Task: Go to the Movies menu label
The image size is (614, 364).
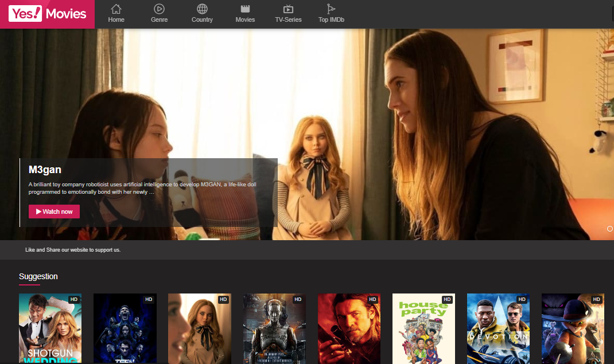Action: point(245,19)
